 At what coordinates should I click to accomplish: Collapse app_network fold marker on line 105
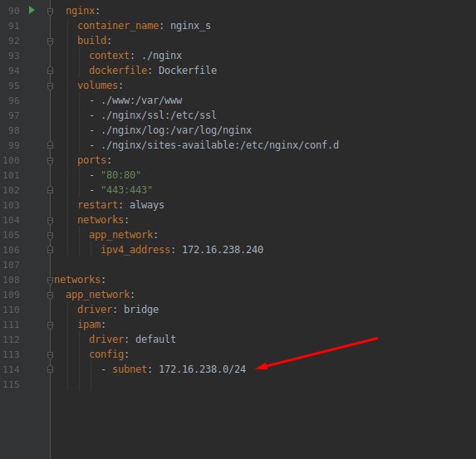click(x=51, y=236)
